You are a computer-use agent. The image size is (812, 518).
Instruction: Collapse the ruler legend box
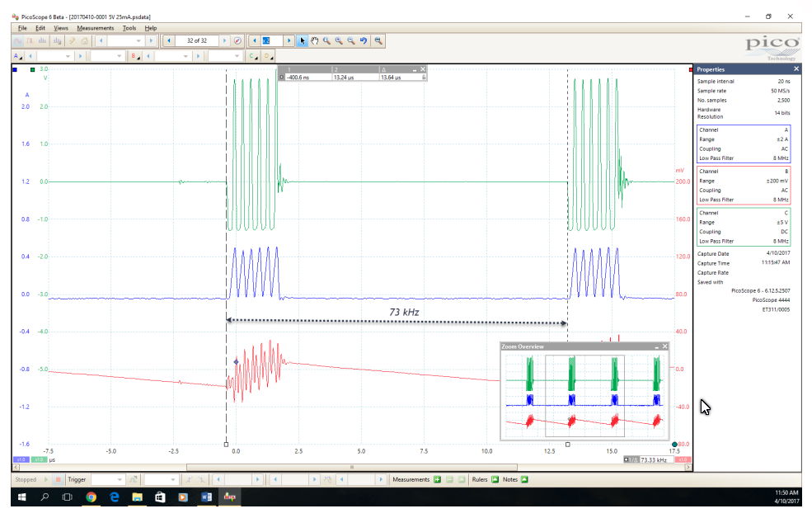click(415, 69)
